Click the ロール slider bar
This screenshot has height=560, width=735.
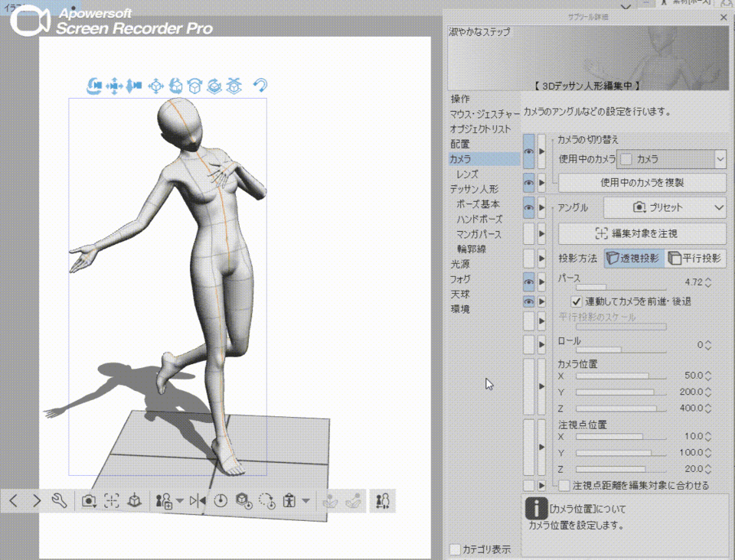tap(621, 350)
